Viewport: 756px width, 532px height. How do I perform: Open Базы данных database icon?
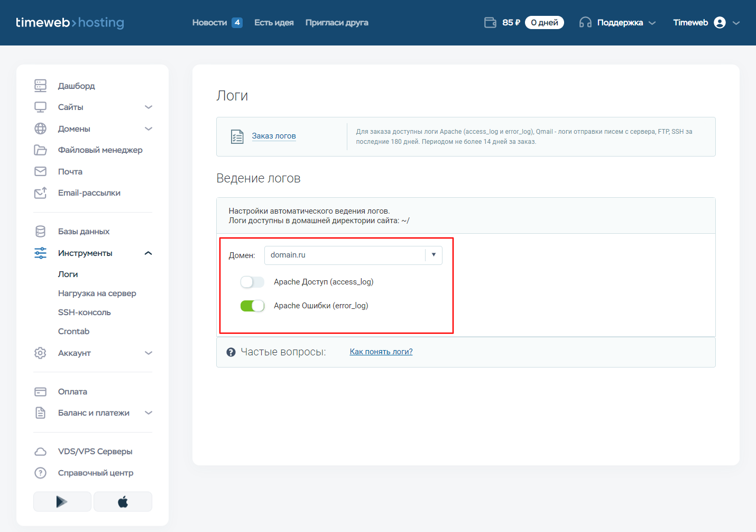pyautogui.click(x=40, y=232)
